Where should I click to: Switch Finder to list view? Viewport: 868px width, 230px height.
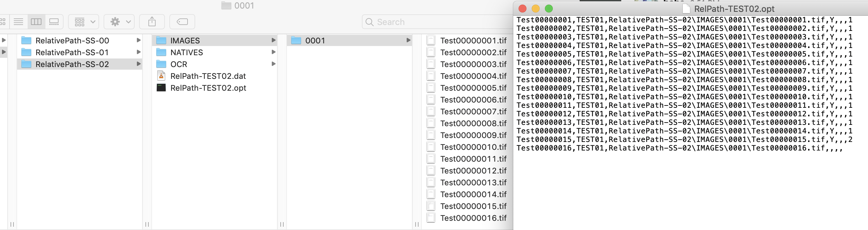[x=18, y=22]
